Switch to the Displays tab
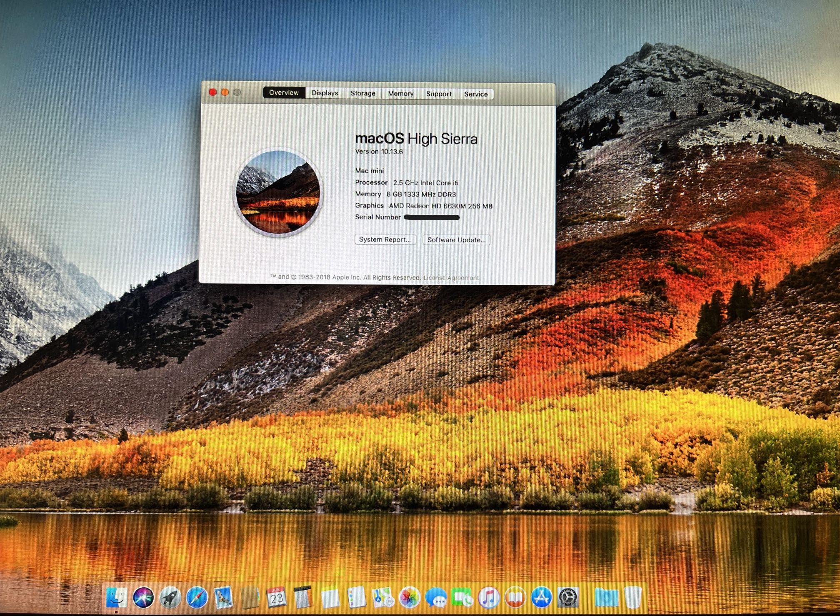This screenshot has width=840, height=616. tap(325, 93)
